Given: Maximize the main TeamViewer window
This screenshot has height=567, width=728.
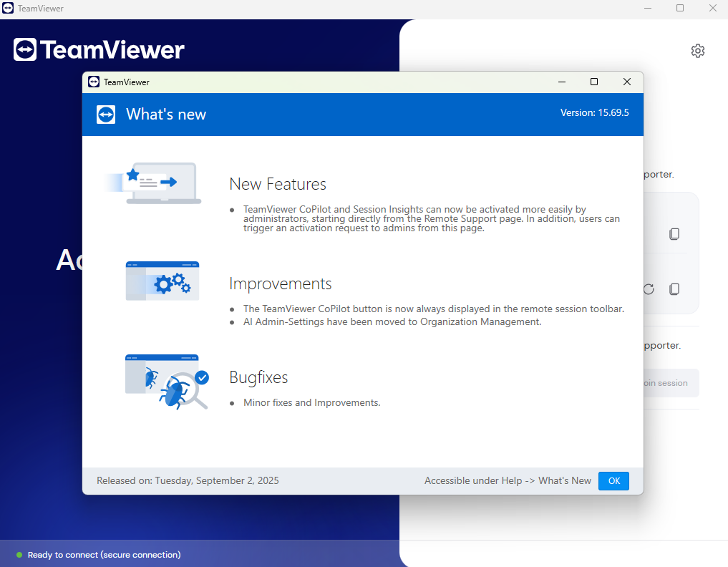Looking at the screenshot, I should 680,9.
